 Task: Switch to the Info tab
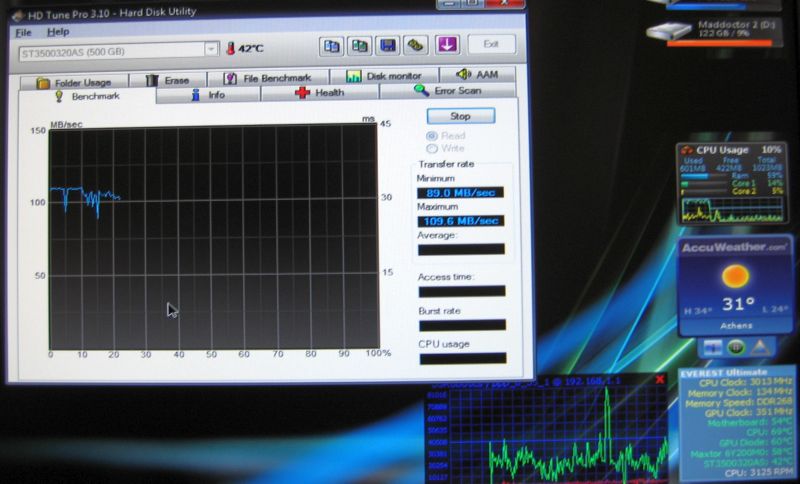coord(208,95)
